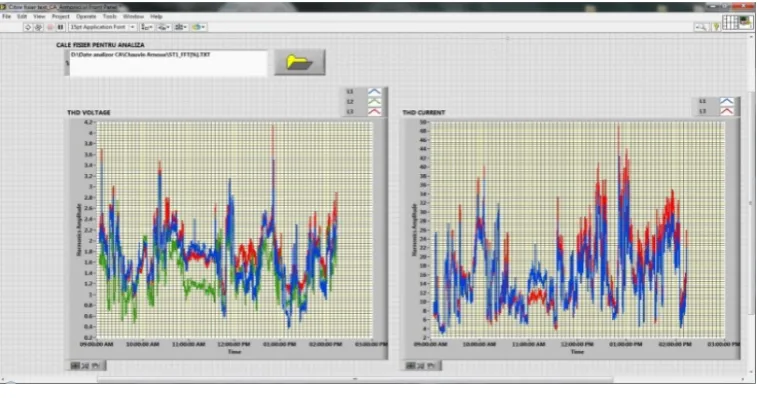This screenshot has height=398, width=757.
Task: Open the Help menu
Action: [x=156, y=16]
